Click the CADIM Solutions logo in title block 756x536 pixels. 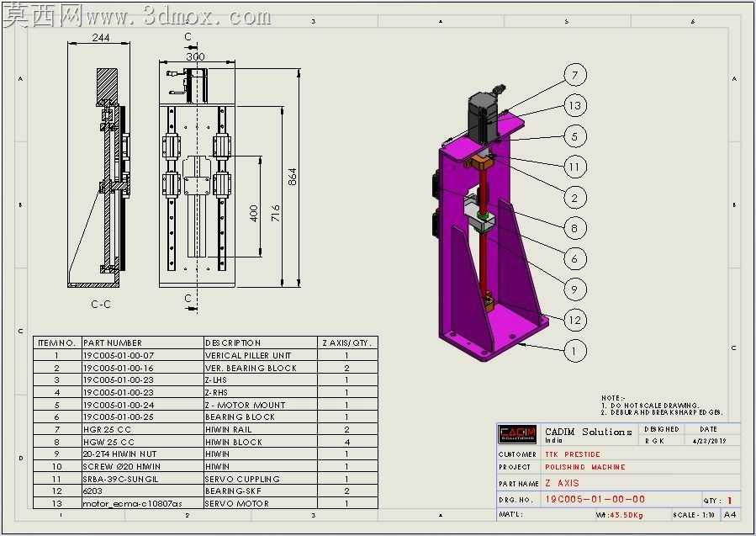point(517,434)
